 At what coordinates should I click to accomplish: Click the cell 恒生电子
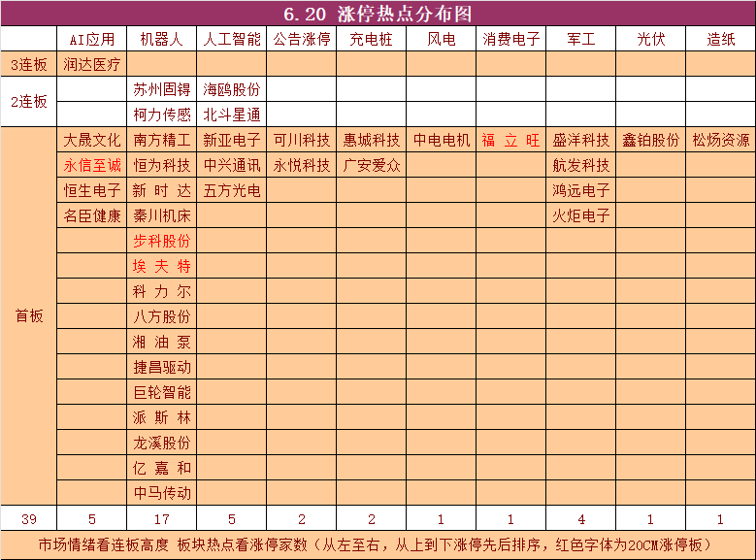[91, 190]
